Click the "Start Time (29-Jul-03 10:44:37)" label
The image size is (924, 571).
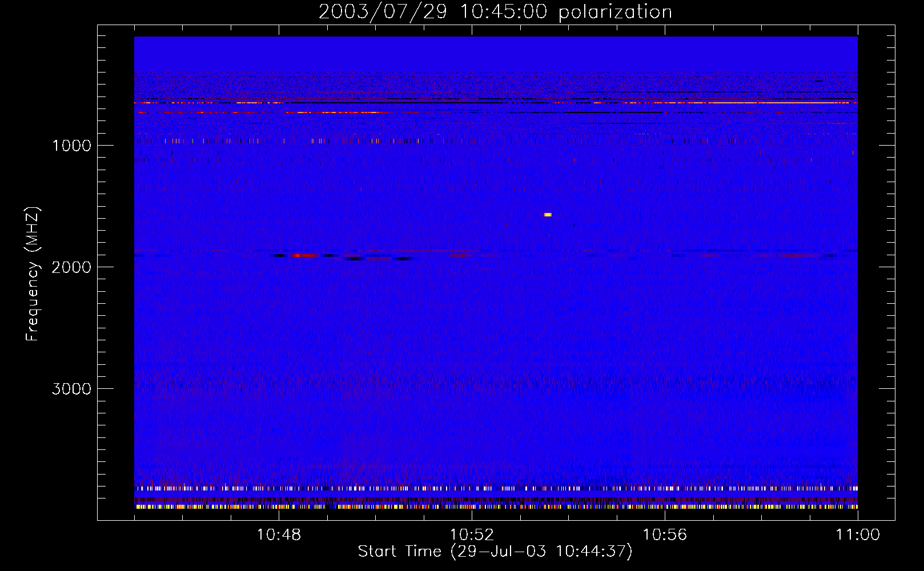[495, 552]
